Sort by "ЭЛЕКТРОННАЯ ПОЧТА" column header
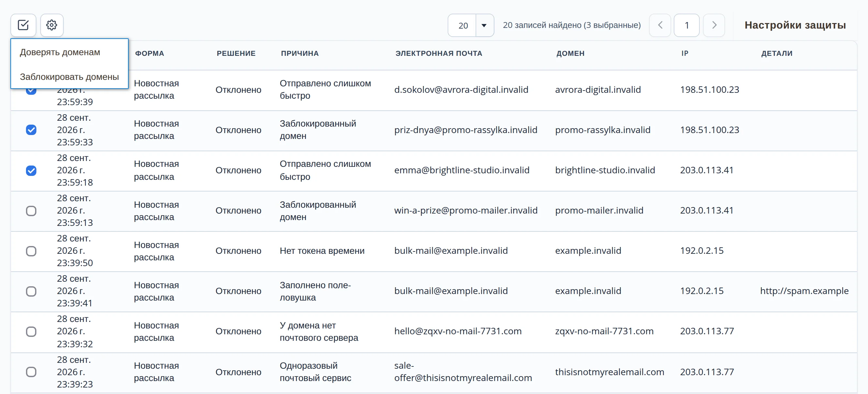The height and width of the screenshot is (394, 868). (438, 53)
